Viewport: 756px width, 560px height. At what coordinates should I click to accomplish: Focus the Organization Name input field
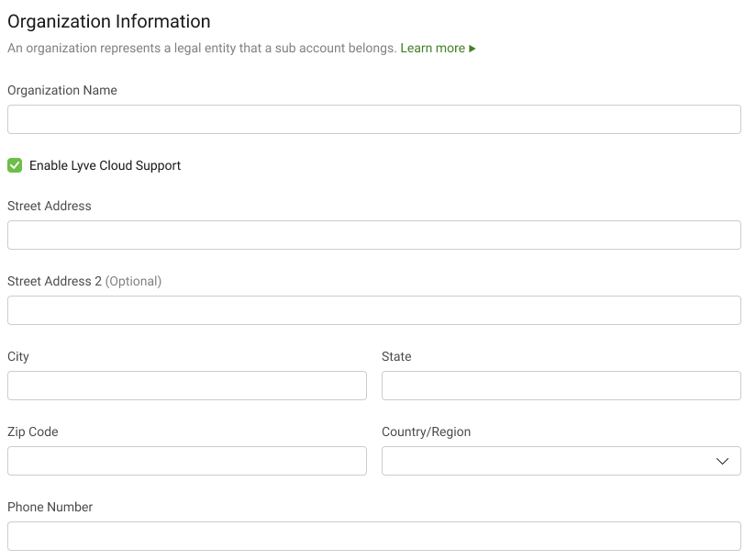point(373,119)
